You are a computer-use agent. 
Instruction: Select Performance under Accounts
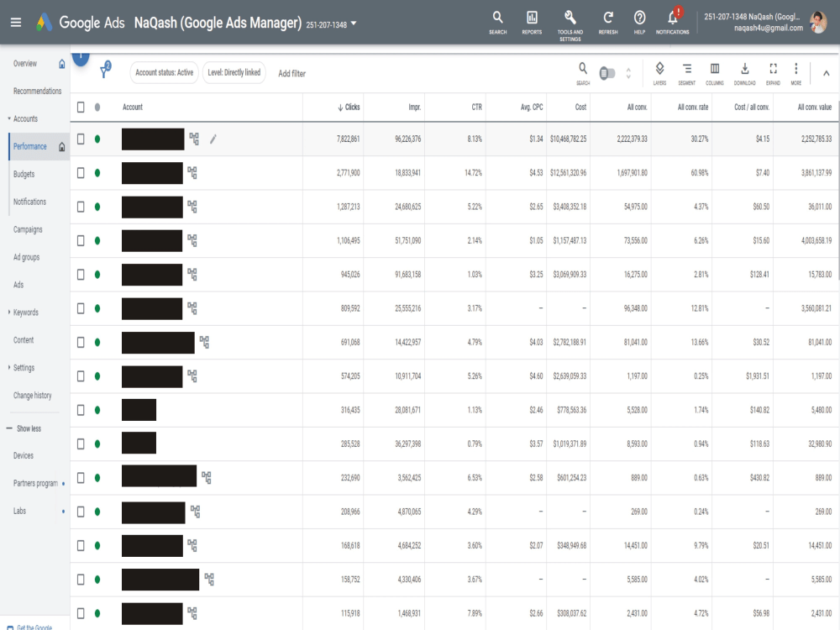click(30, 146)
